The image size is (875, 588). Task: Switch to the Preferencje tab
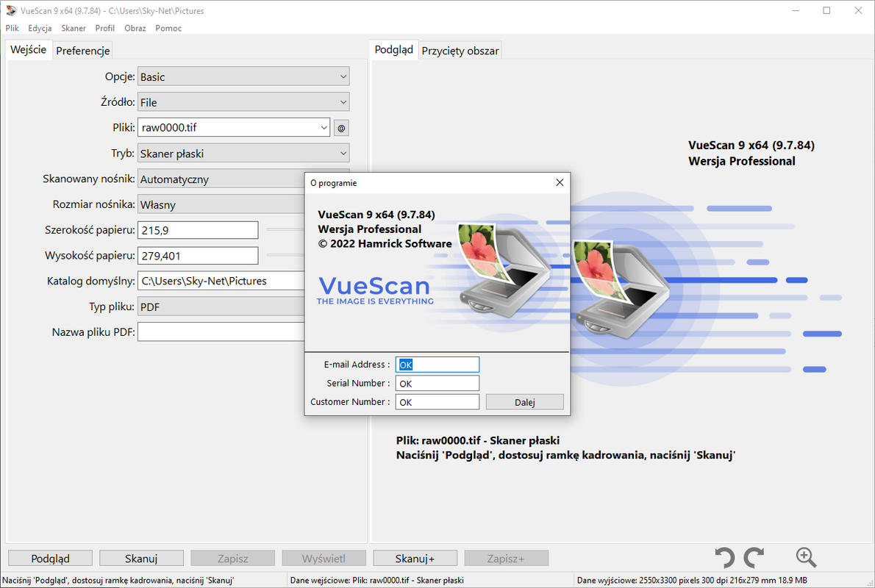coord(83,51)
